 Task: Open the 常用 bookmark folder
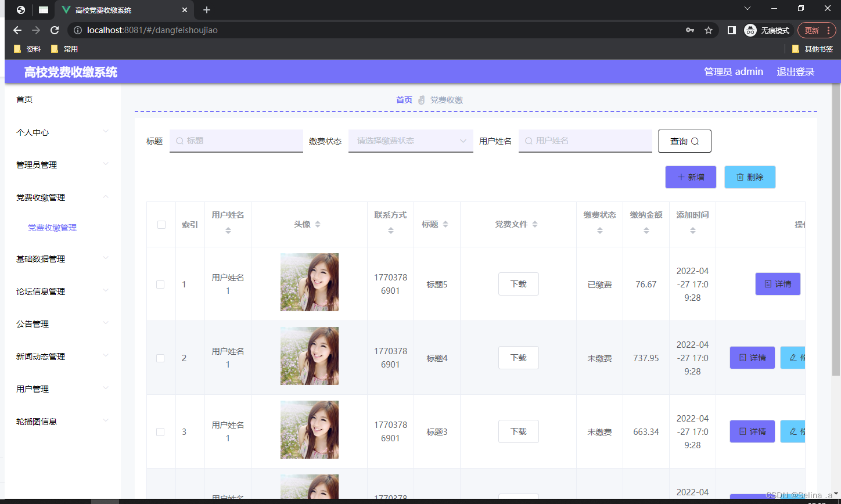click(x=64, y=49)
